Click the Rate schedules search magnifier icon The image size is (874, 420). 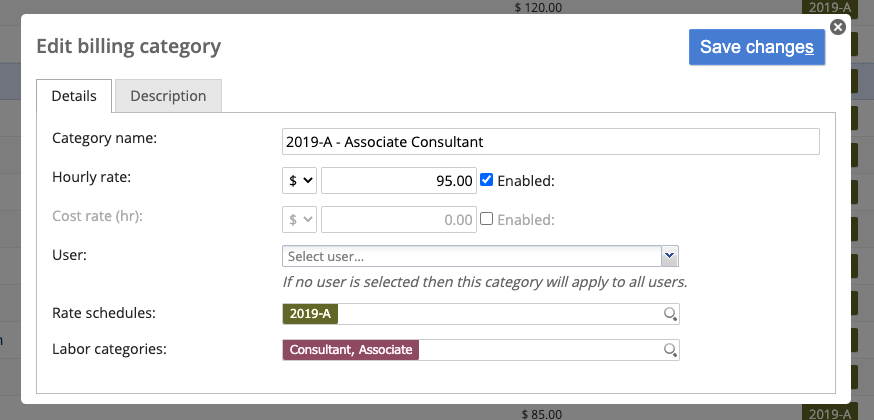671,314
